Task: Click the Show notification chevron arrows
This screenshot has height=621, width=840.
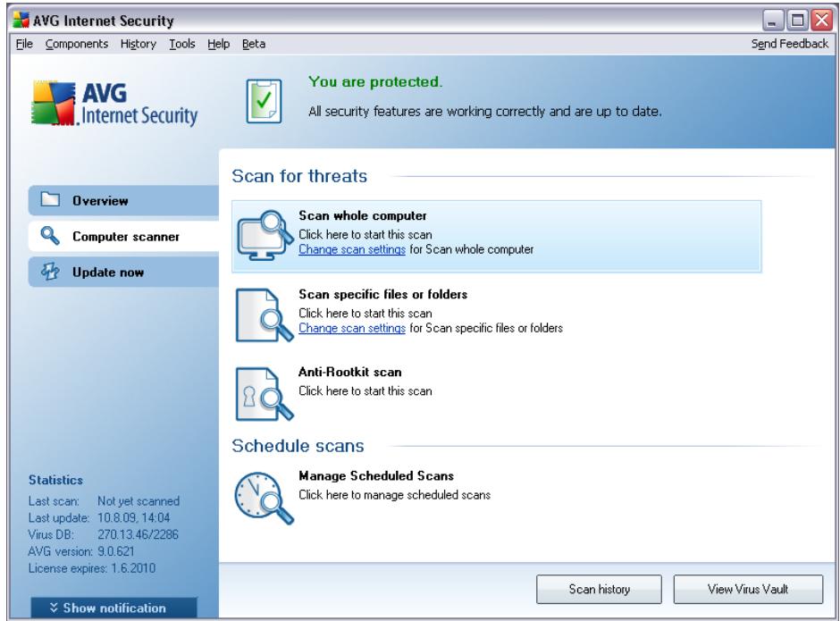Action: pos(54,607)
